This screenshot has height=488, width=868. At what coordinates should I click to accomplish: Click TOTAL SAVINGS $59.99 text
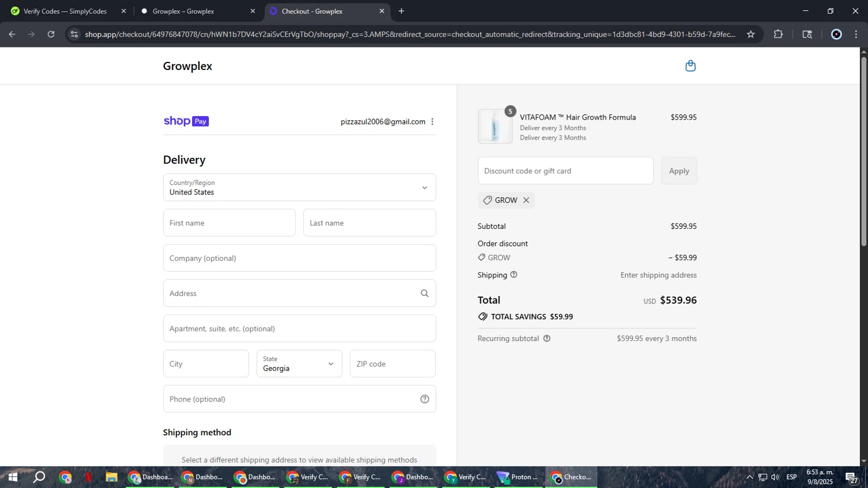(532, 317)
